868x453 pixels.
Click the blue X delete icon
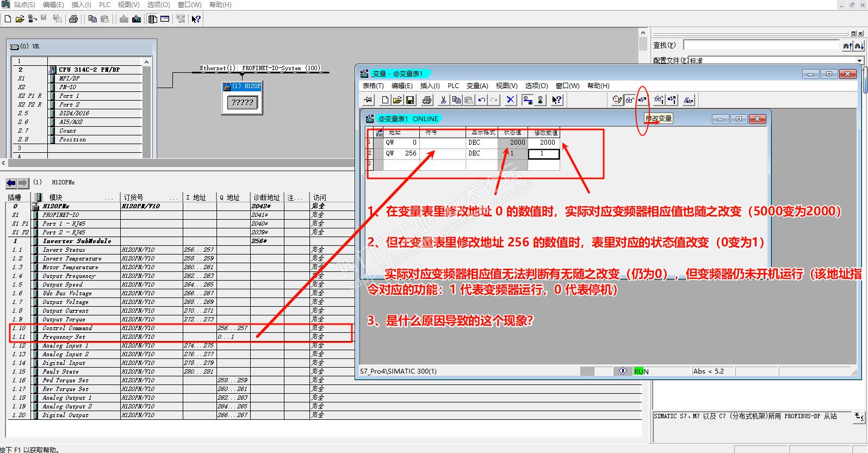tap(510, 100)
